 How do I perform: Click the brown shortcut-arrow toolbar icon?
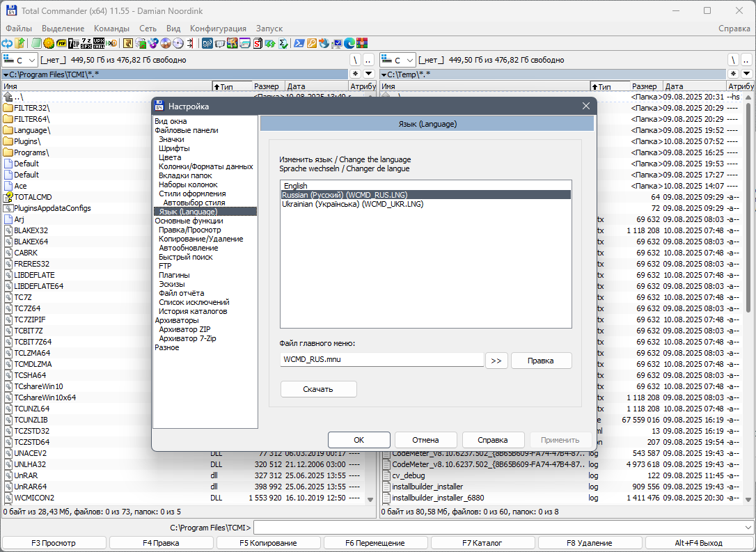click(x=128, y=43)
